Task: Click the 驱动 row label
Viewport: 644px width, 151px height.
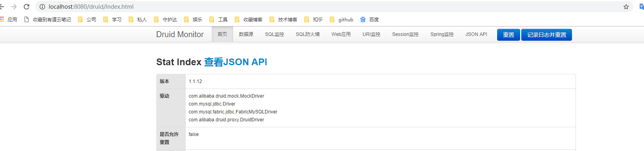Action: point(165,96)
